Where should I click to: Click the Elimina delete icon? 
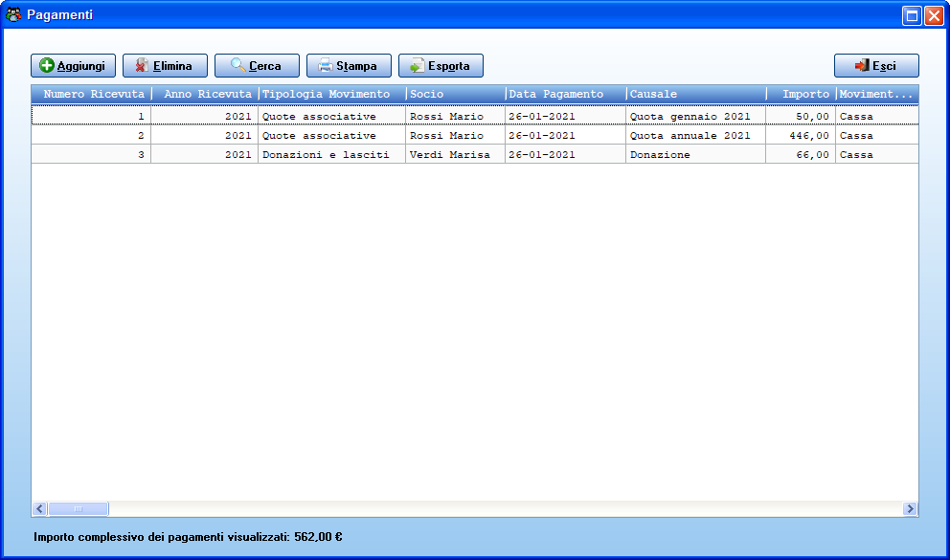(141, 65)
